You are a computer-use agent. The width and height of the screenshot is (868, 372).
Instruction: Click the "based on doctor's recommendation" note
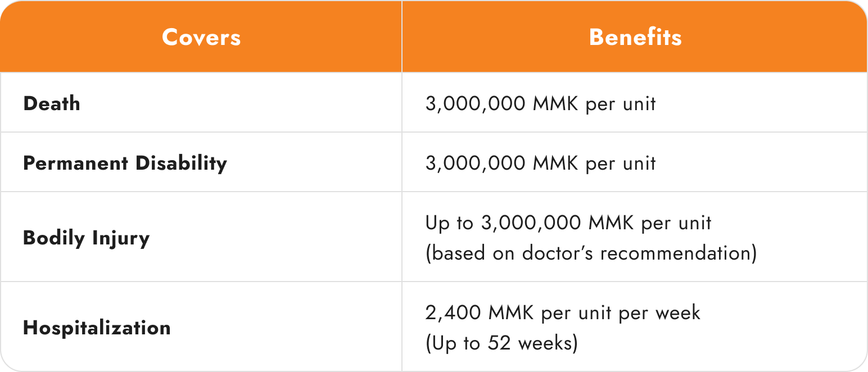click(x=591, y=253)
